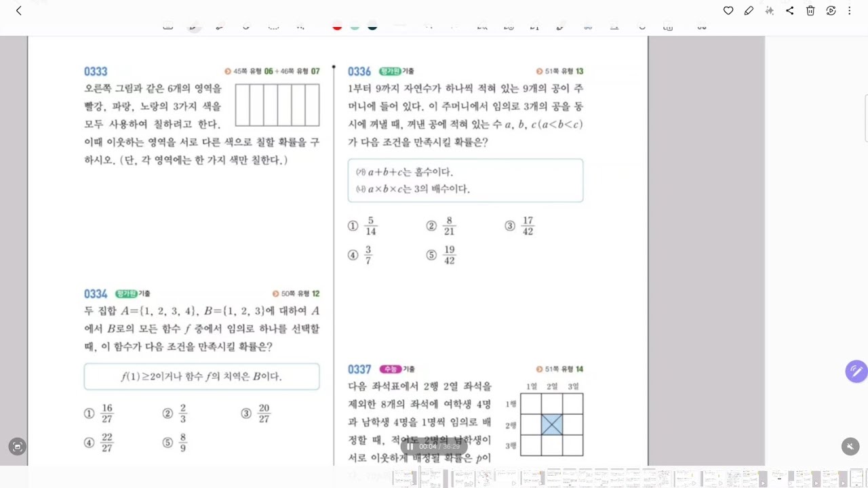Click the '51쪽 유형 14' reference label
The width and height of the screenshot is (868, 488).
(x=559, y=369)
